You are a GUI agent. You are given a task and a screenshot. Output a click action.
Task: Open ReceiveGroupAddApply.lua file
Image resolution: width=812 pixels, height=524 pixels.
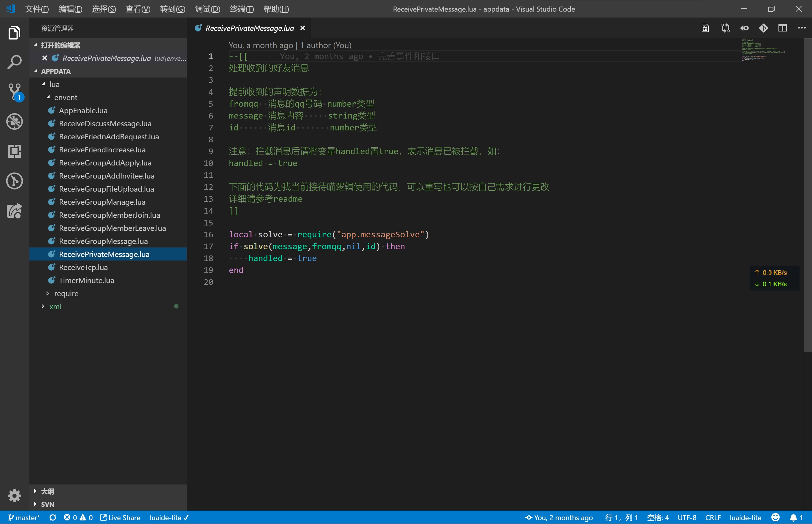(x=108, y=163)
